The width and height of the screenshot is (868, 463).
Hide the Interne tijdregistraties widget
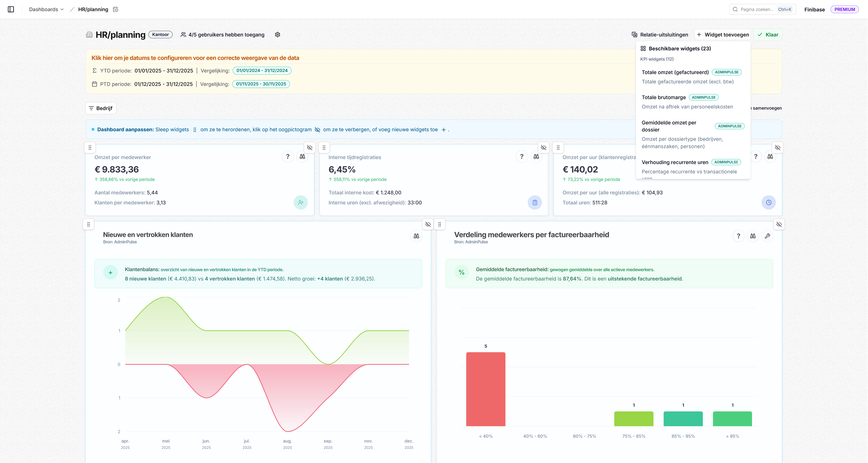pyautogui.click(x=543, y=147)
